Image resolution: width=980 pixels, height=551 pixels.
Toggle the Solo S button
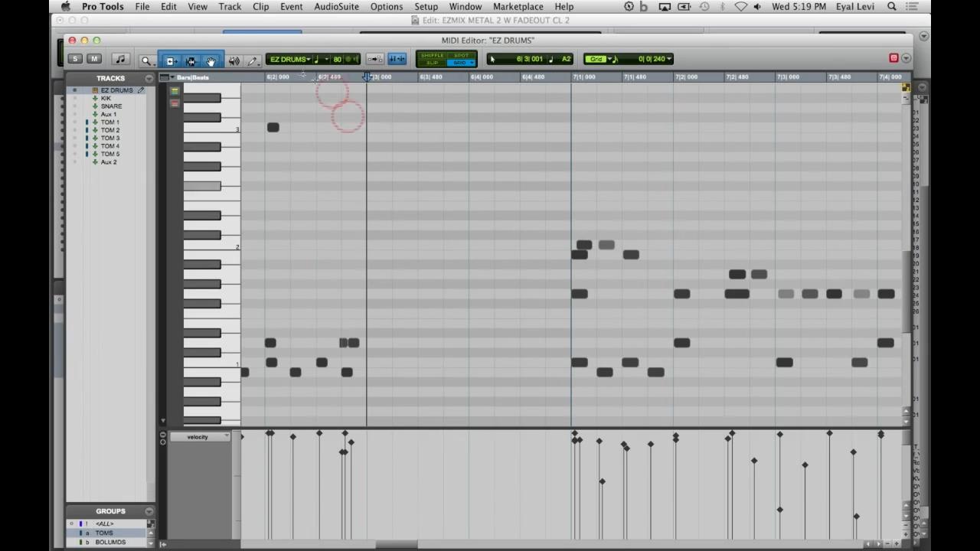pyautogui.click(x=74, y=59)
